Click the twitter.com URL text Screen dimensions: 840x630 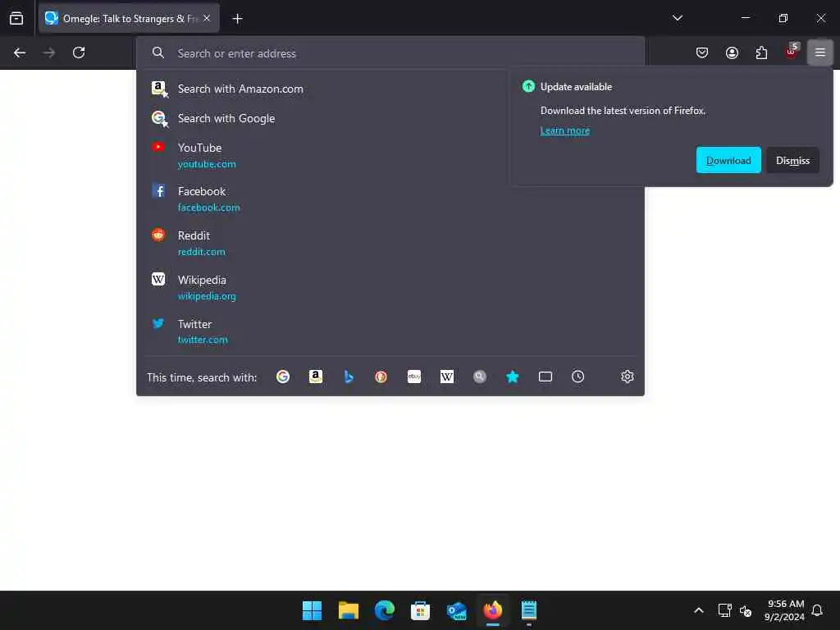pyautogui.click(x=203, y=340)
